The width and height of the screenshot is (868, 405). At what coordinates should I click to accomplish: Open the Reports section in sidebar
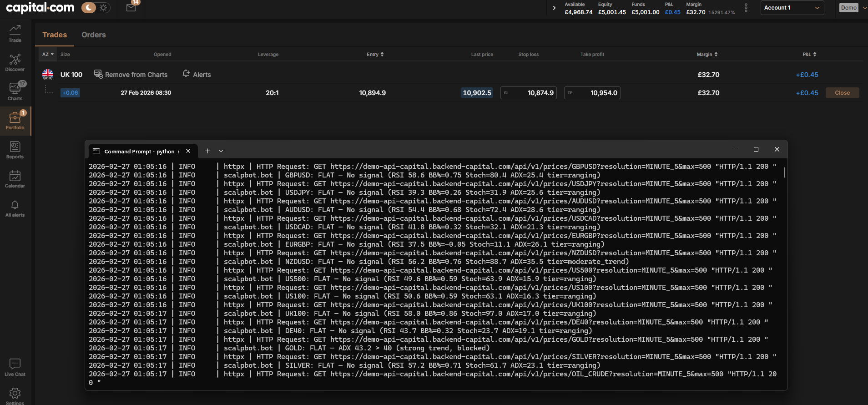pos(15,150)
